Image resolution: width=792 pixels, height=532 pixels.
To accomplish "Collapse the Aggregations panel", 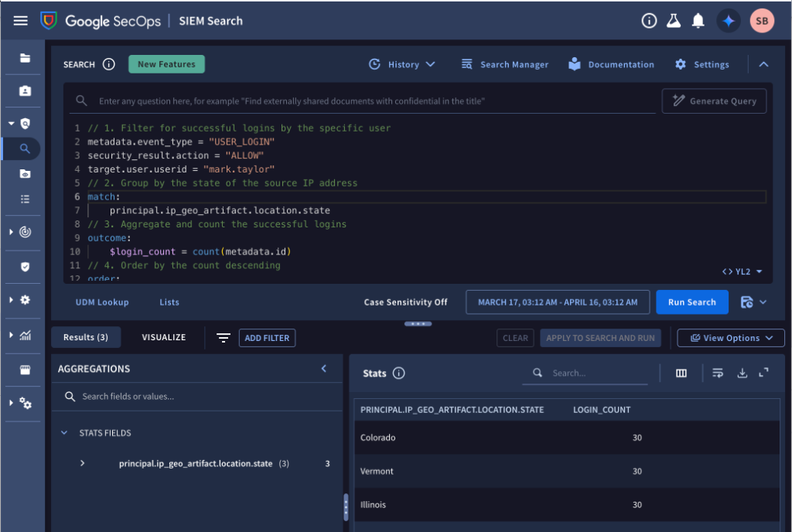I will (x=324, y=369).
